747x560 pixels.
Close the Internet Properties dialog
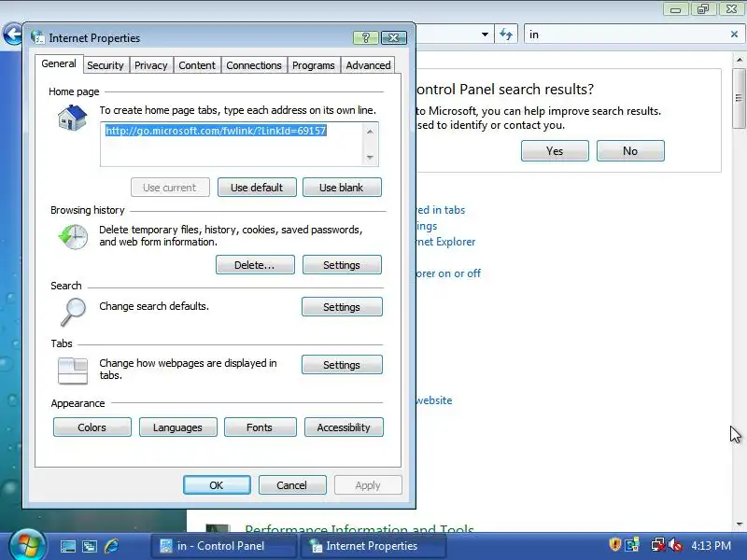click(394, 37)
